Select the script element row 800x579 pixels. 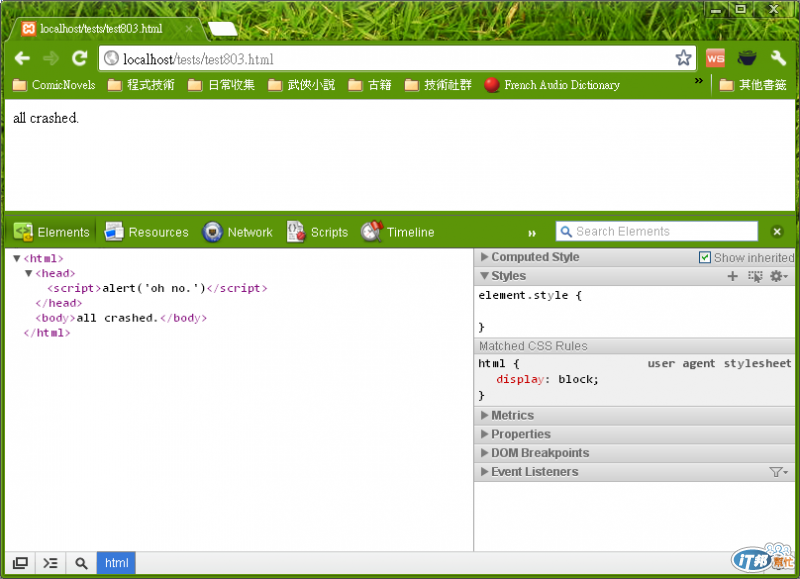(x=157, y=288)
